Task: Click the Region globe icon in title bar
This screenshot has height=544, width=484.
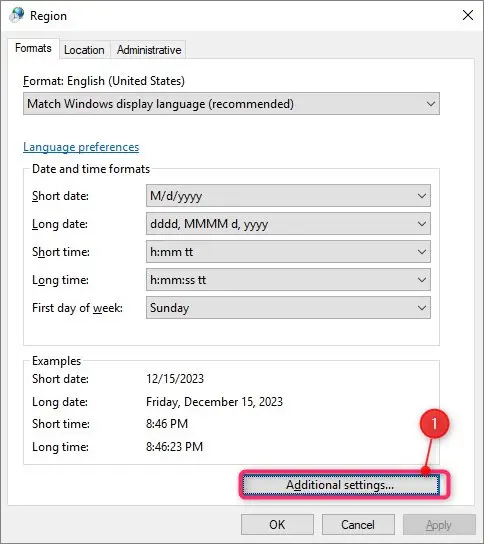Action: (16, 15)
